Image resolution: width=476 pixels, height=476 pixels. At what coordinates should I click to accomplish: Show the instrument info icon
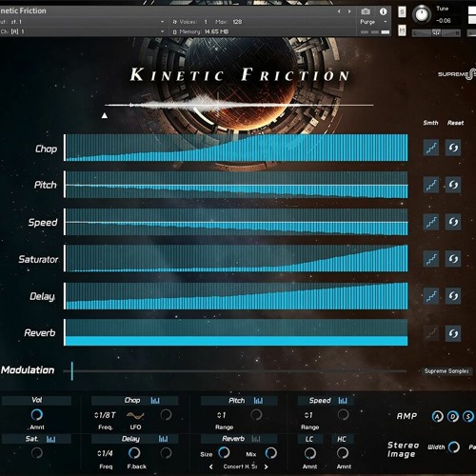(x=383, y=11)
